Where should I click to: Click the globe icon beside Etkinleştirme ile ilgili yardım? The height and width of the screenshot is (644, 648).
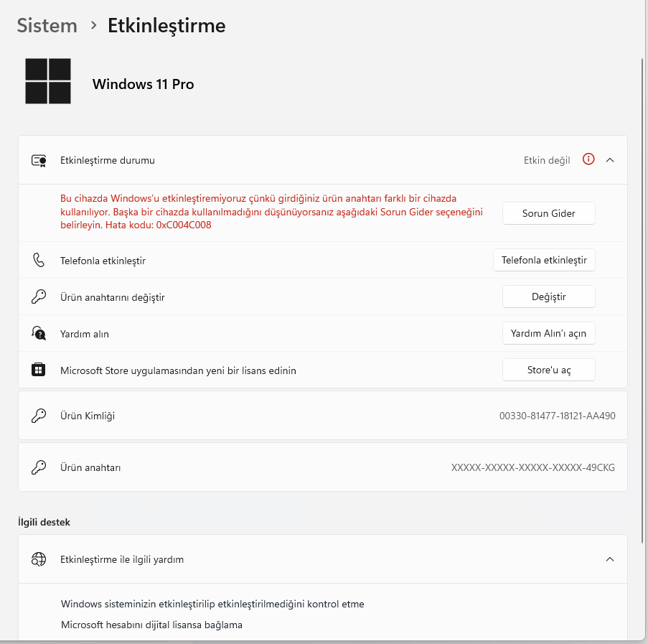tap(39, 559)
